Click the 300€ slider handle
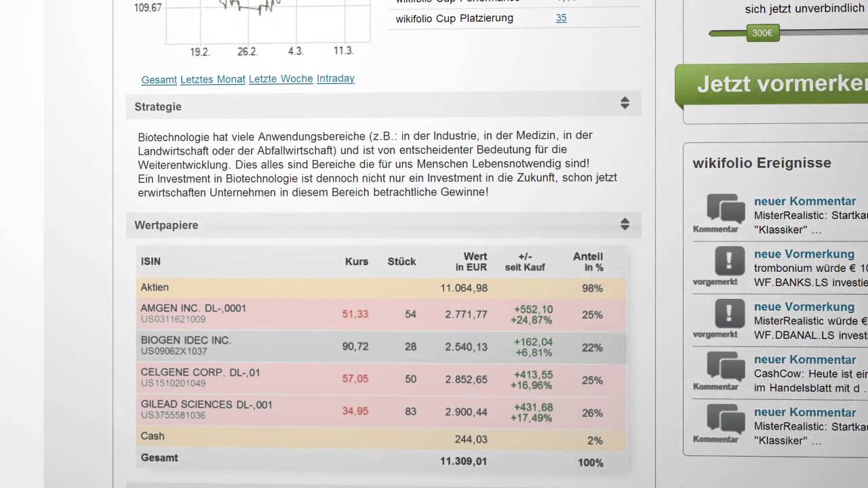868x488 pixels. (763, 33)
